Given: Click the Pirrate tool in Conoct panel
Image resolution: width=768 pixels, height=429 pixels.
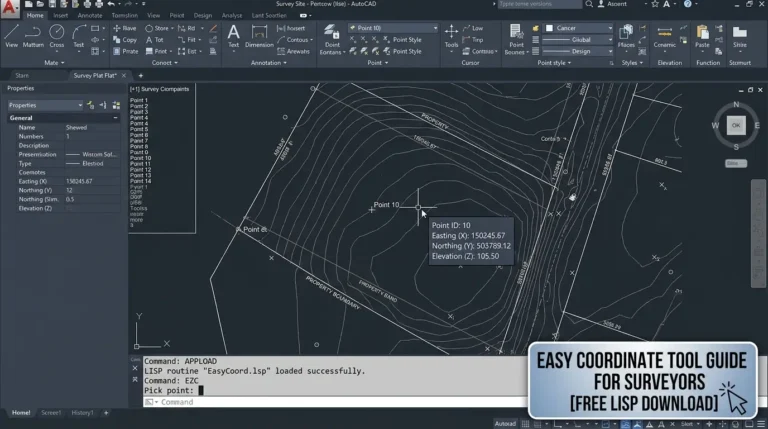Looking at the screenshot, I should [x=125, y=51].
